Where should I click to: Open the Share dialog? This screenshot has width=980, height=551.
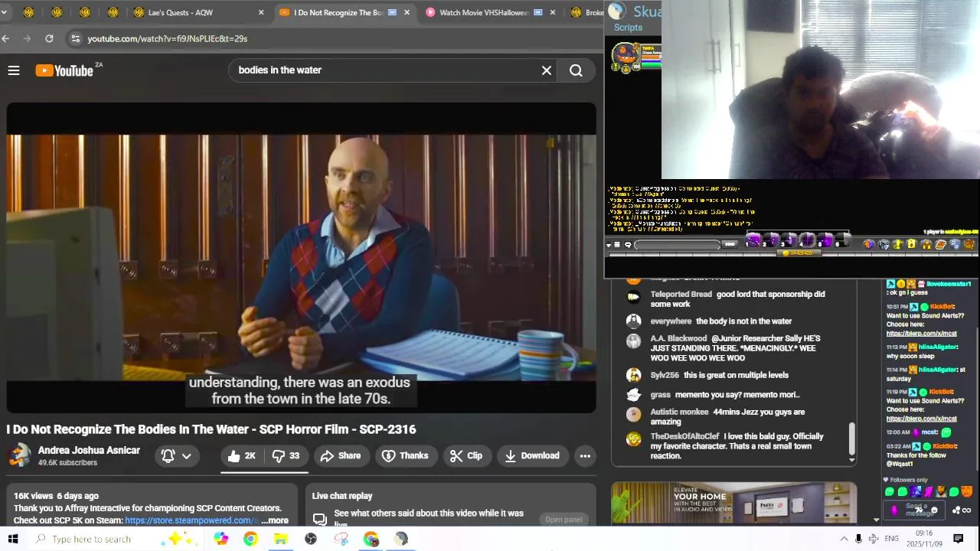(x=341, y=456)
